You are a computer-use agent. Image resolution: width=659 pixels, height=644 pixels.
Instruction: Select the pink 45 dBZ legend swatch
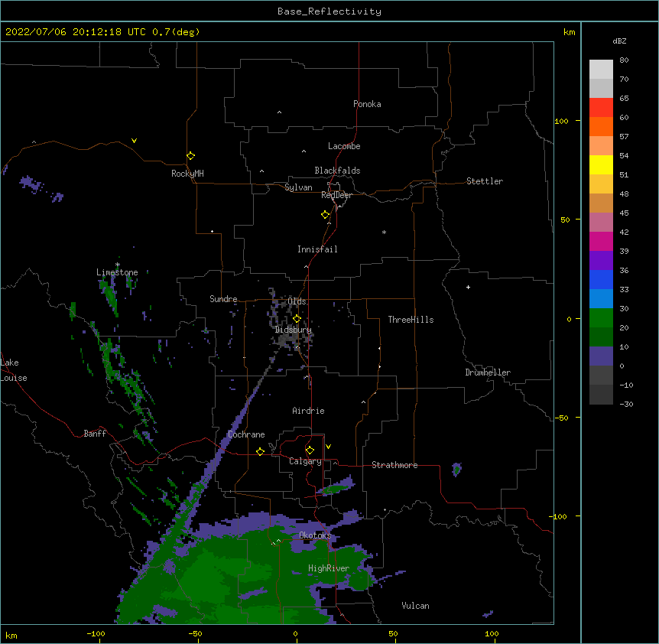coord(601,222)
